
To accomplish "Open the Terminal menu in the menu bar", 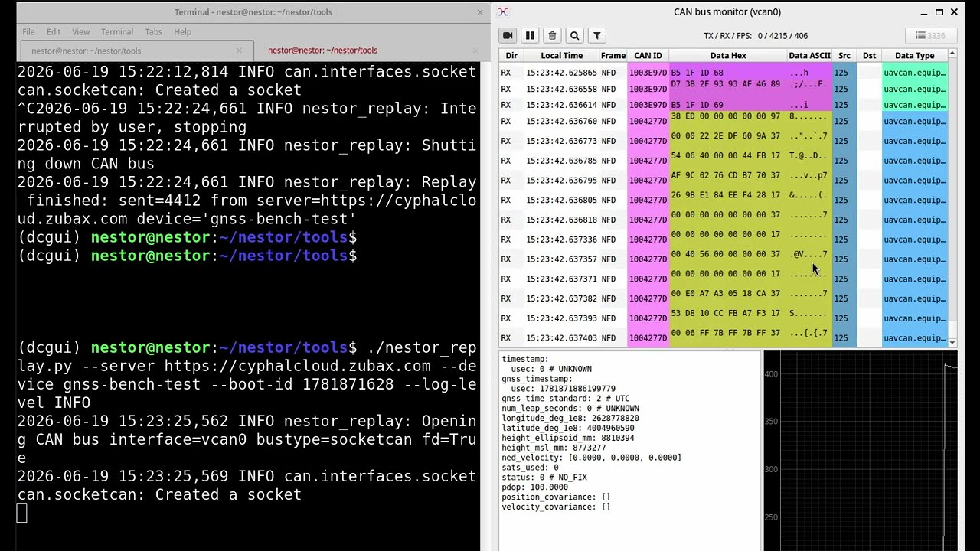I will pos(117,31).
